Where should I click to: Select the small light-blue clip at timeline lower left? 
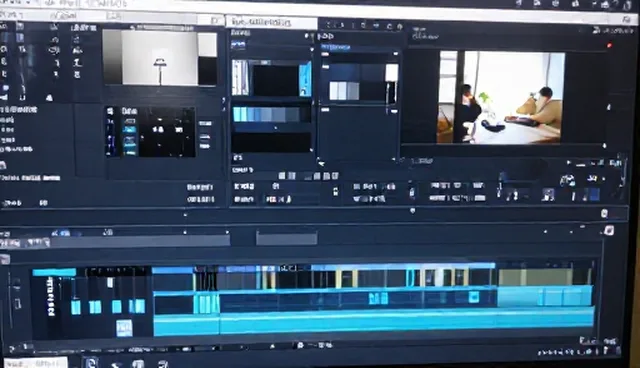[x=124, y=328]
